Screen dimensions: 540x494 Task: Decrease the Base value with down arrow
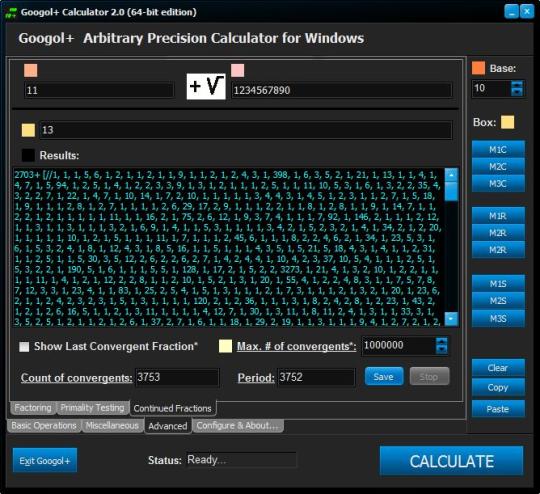(517, 92)
